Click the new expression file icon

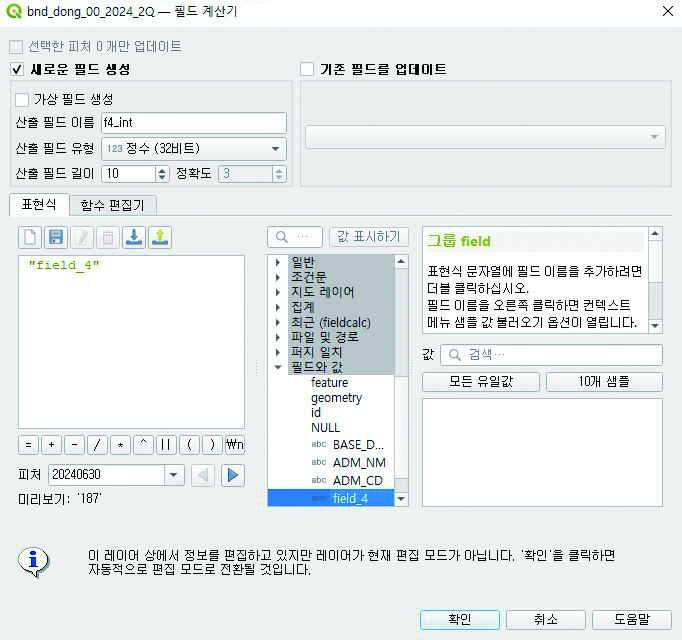click(x=30, y=237)
